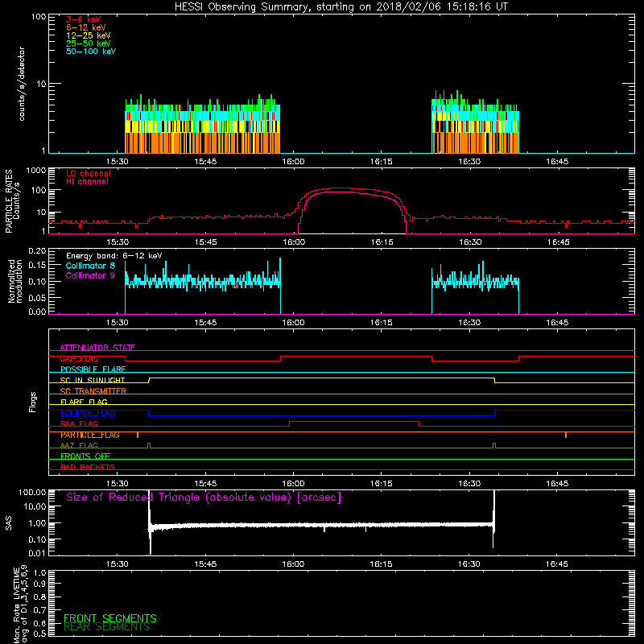Click the green 25-50 keV legend label

89,43
